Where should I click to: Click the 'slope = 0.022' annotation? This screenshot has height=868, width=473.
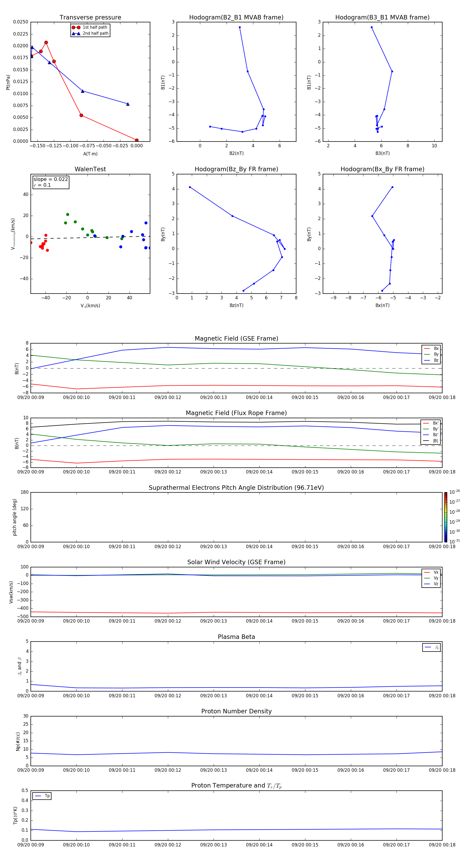tap(50, 179)
